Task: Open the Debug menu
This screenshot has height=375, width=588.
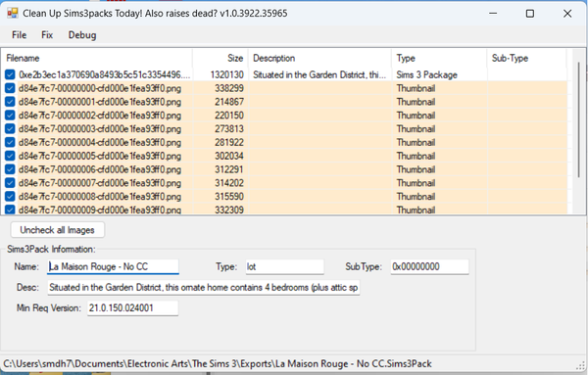Action: pyautogui.click(x=82, y=35)
